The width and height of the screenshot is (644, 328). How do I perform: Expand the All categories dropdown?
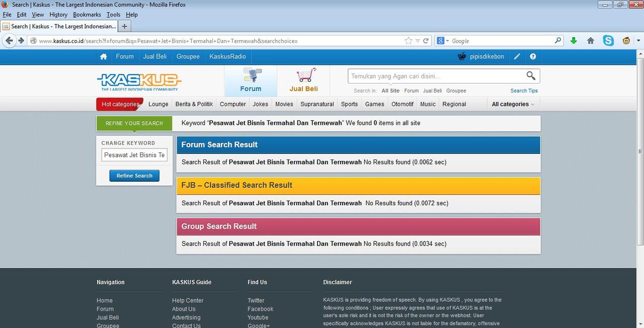(x=513, y=104)
